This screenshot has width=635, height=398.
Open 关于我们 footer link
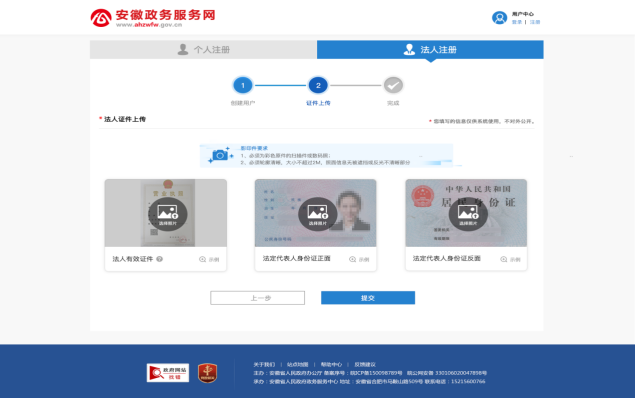(x=264, y=364)
